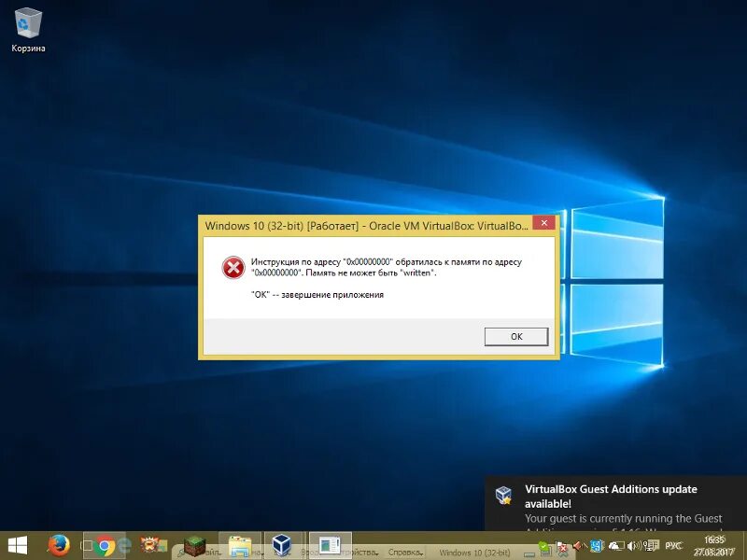Launch Google Chrome from the taskbar

point(106,546)
